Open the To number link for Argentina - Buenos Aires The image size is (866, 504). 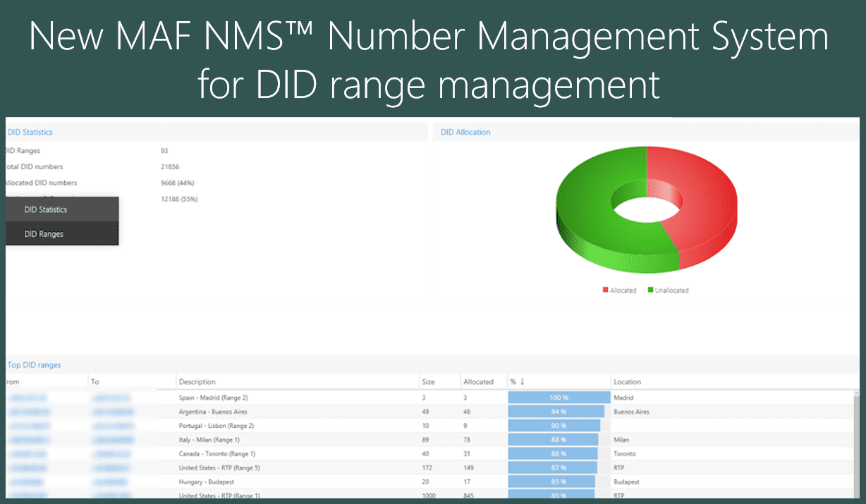113,411
